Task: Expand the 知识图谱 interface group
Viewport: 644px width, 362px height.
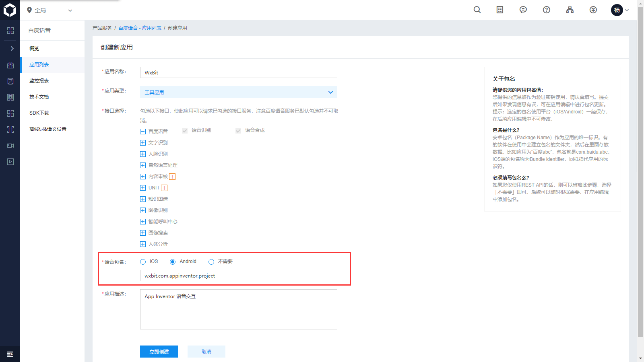Action: coord(143,199)
